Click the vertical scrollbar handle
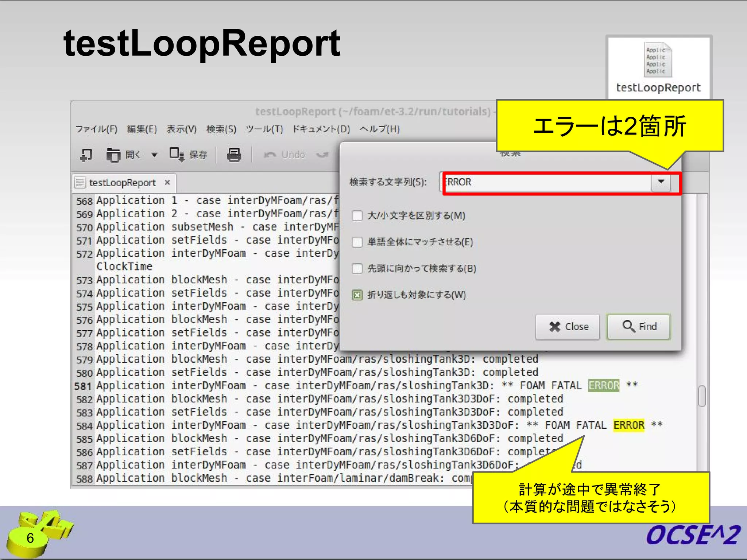This screenshot has height=560, width=747. click(702, 396)
